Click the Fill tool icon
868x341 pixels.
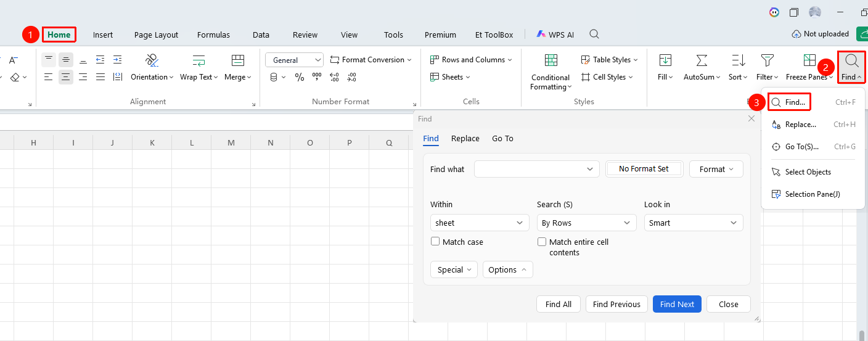(665, 60)
